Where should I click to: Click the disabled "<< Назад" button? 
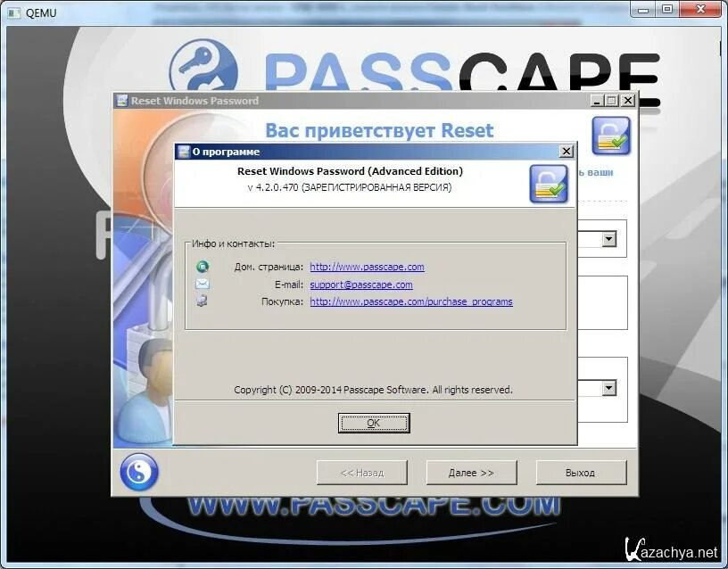pyautogui.click(x=362, y=473)
